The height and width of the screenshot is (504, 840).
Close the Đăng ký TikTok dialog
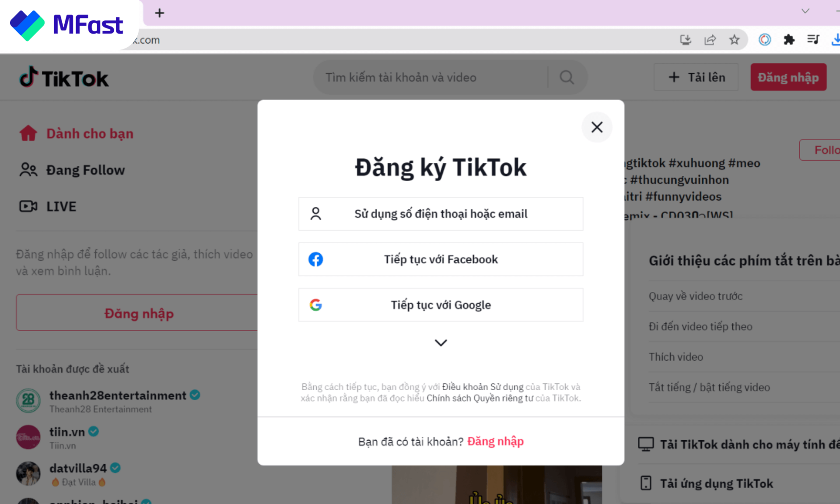coord(597,127)
